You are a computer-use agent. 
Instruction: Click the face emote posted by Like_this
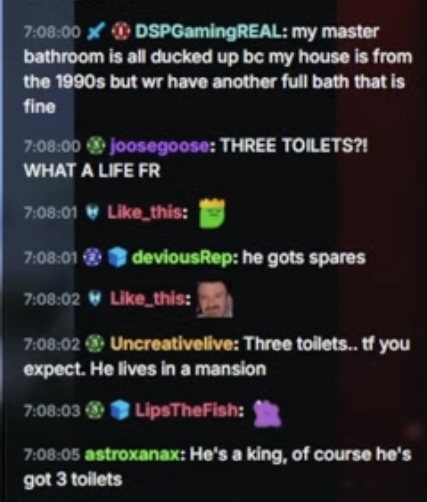click(214, 300)
